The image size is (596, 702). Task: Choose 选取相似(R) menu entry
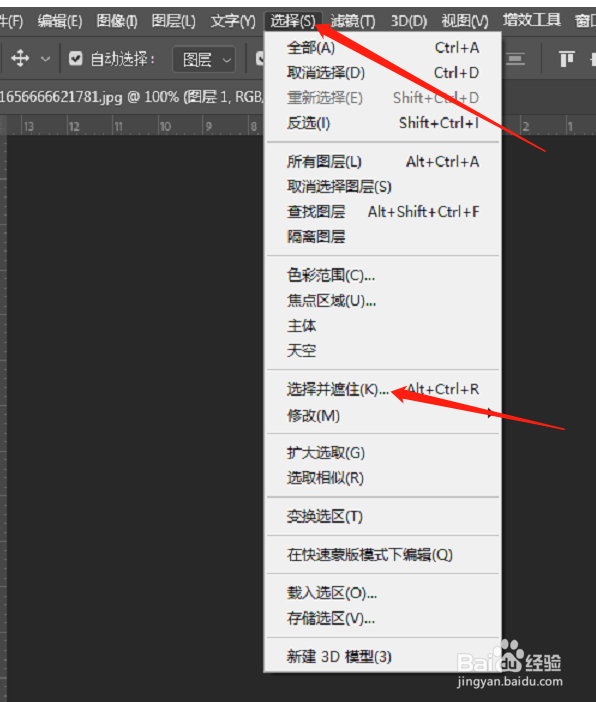click(383, 478)
